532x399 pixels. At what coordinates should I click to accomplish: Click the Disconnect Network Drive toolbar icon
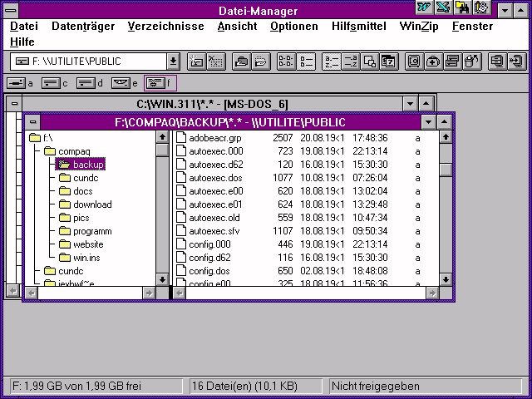pyautogui.click(x=216, y=62)
